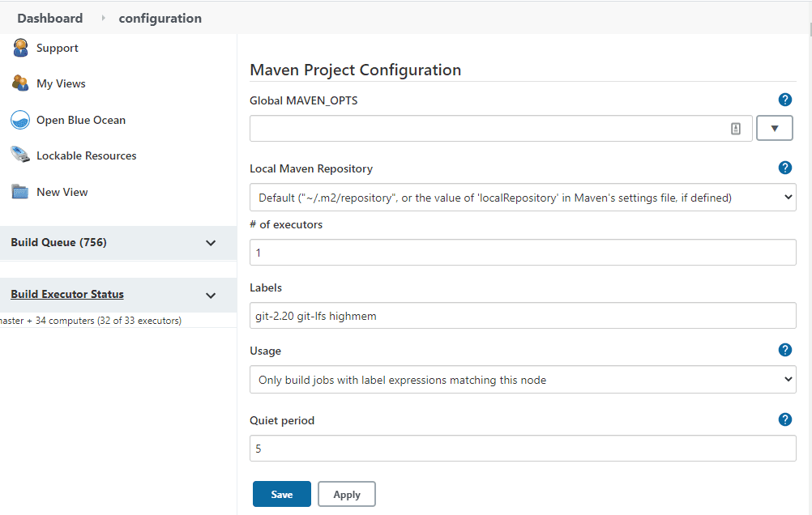Open the Local Maven Repository dropdown

[x=523, y=198]
